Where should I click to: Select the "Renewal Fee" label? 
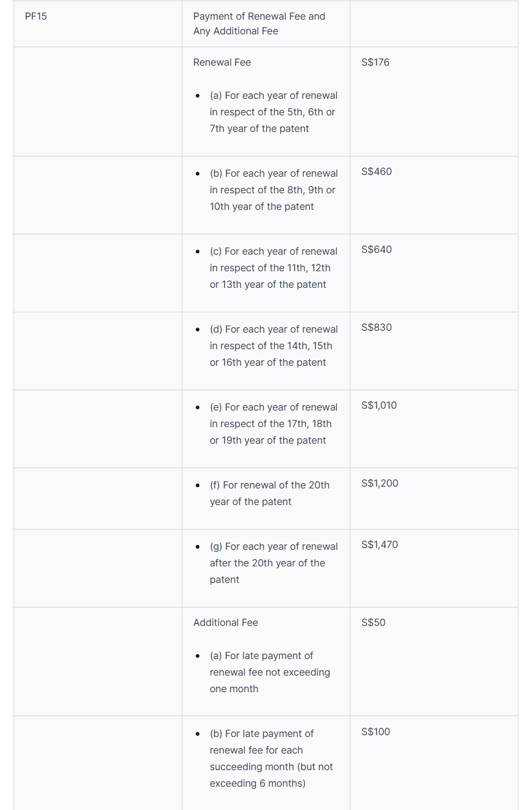222,63
